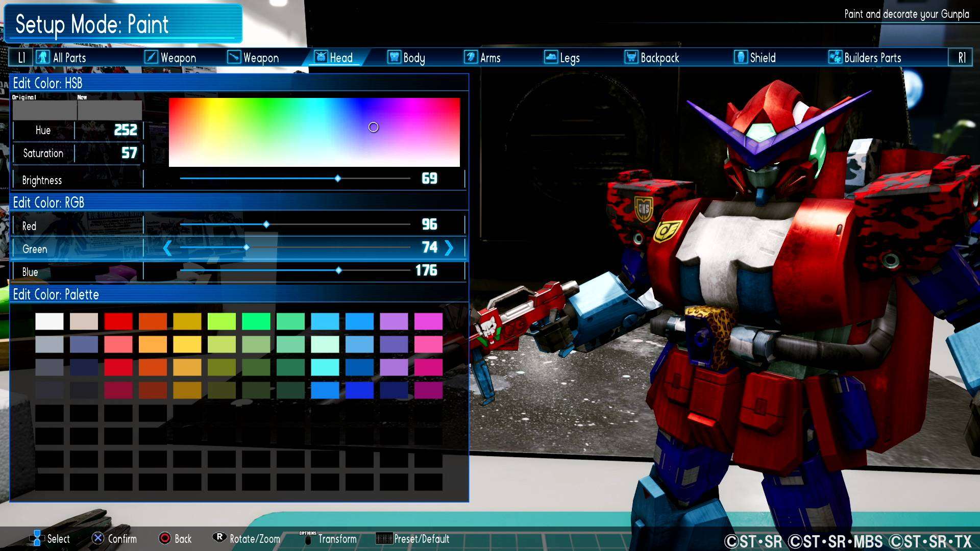Switch to the second Weapon tab
Image resolution: width=980 pixels, height=551 pixels.
click(x=260, y=58)
